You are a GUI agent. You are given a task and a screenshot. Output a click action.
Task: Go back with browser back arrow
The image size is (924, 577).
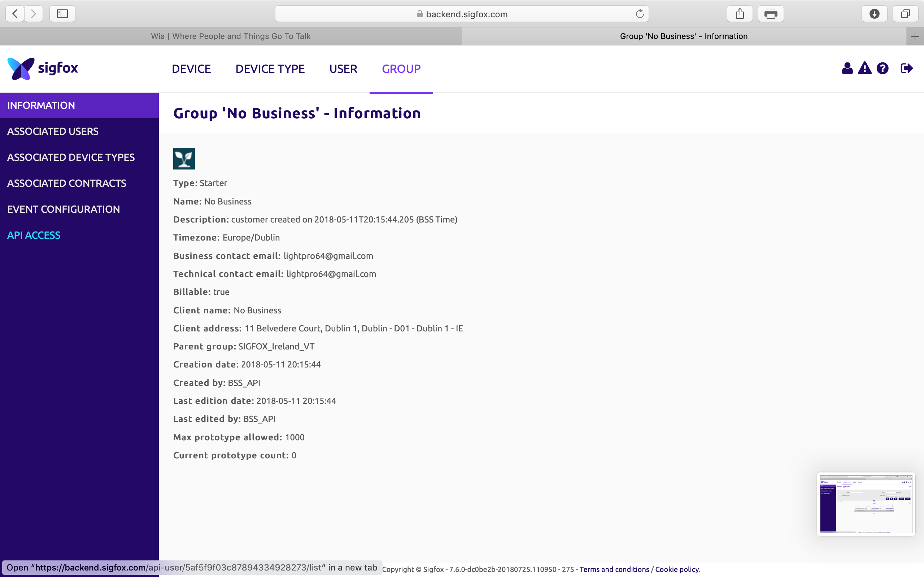click(x=15, y=14)
